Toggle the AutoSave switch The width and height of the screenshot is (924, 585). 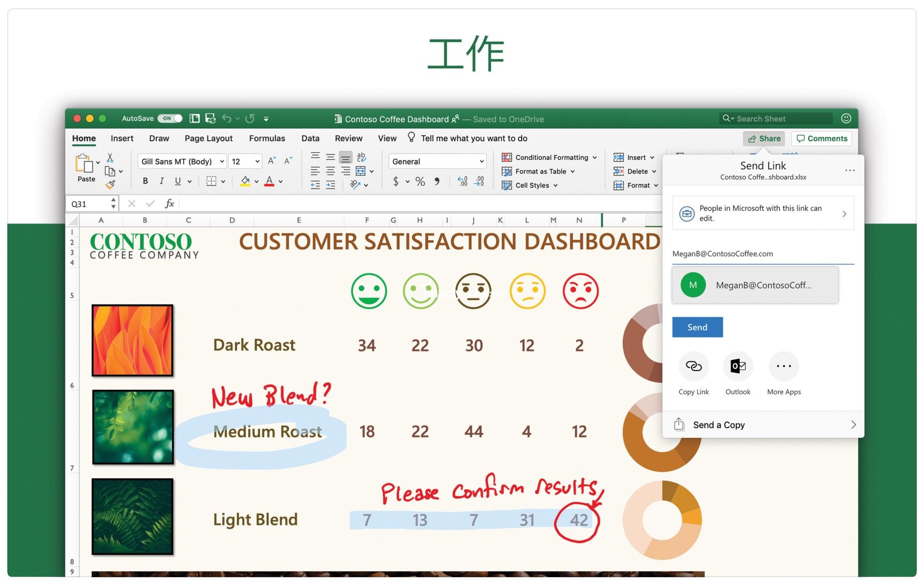(170, 119)
